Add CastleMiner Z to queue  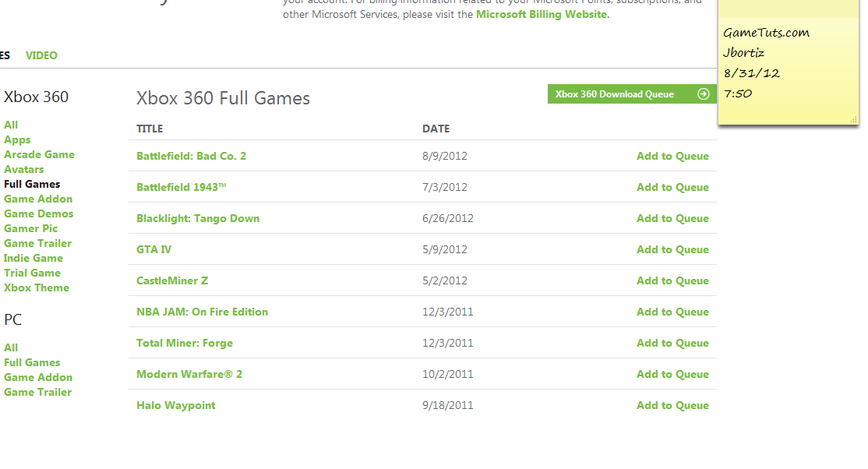coord(672,280)
